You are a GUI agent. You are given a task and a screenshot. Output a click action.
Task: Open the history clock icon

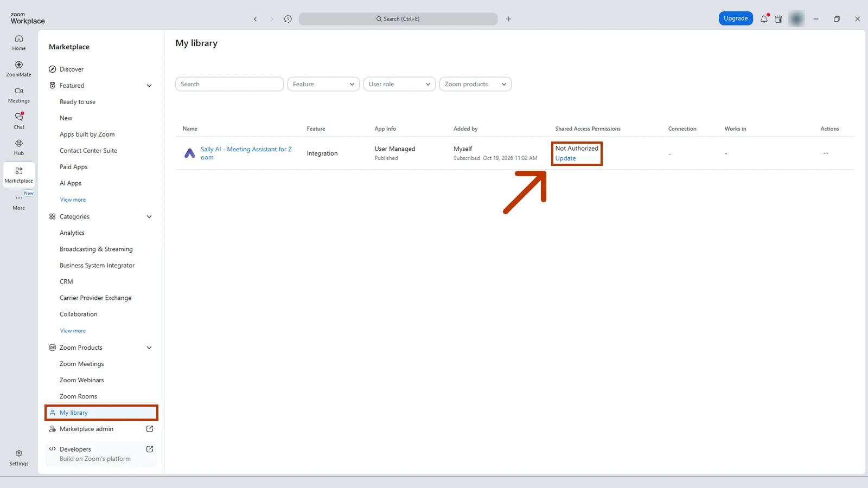coord(288,19)
